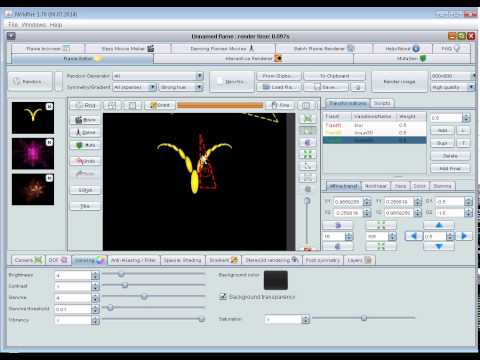480x360 pixels.
Task: Click the Random flame button
Action: [30, 81]
